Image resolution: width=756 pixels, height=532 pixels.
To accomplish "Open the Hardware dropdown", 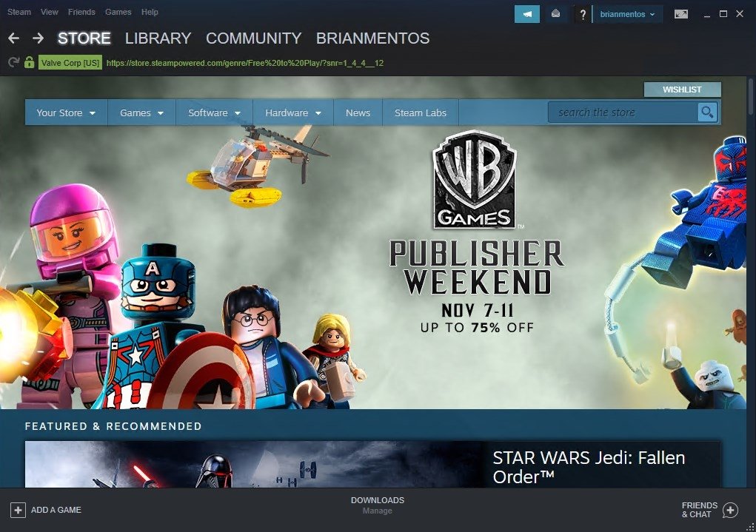I will [x=293, y=112].
